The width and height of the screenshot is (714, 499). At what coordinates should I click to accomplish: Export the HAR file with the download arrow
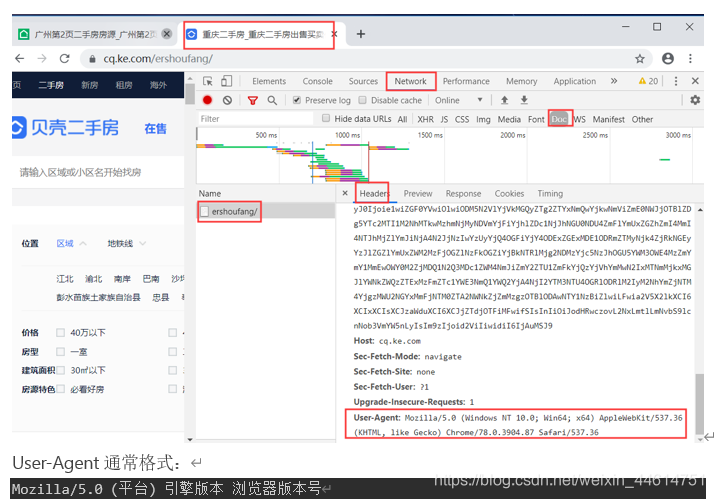click(x=524, y=100)
